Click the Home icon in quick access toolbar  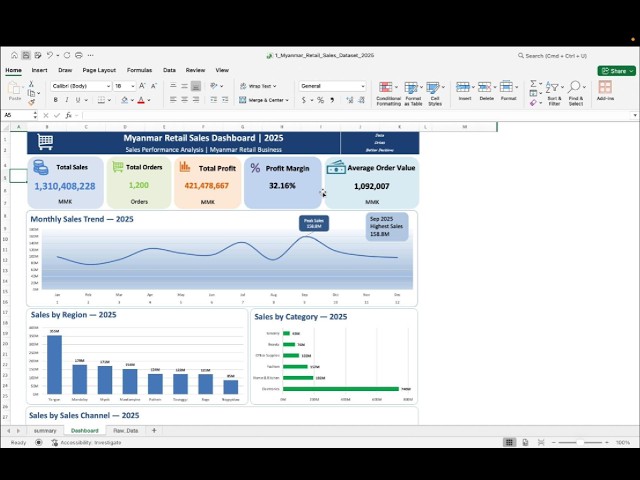tap(14, 55)
